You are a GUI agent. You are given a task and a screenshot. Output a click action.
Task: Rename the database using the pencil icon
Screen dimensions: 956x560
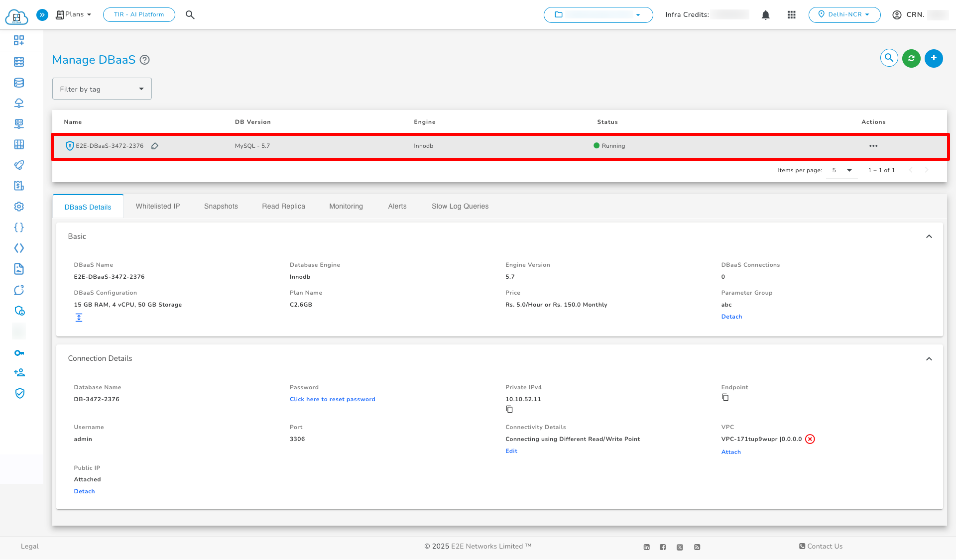154,146
